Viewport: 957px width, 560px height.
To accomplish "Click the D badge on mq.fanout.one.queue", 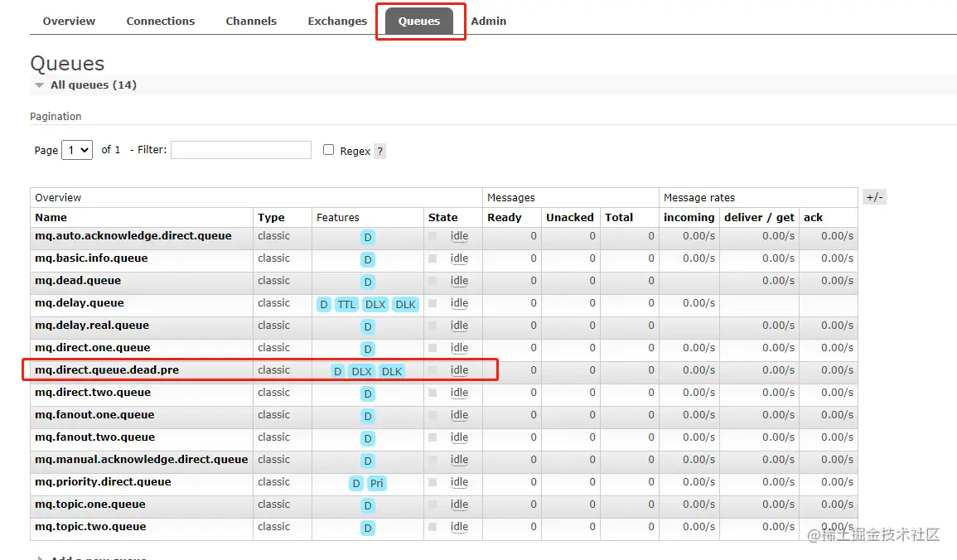I will pyautogui.click(x=367, y=416).
